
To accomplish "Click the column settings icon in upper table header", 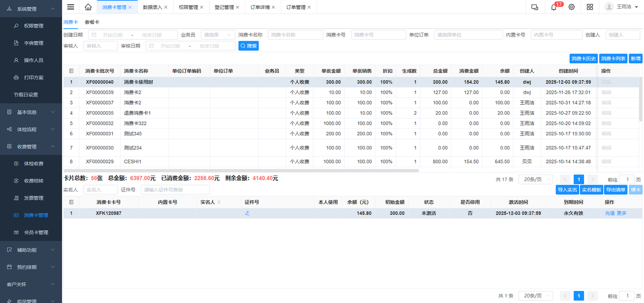I will [71, 71].
